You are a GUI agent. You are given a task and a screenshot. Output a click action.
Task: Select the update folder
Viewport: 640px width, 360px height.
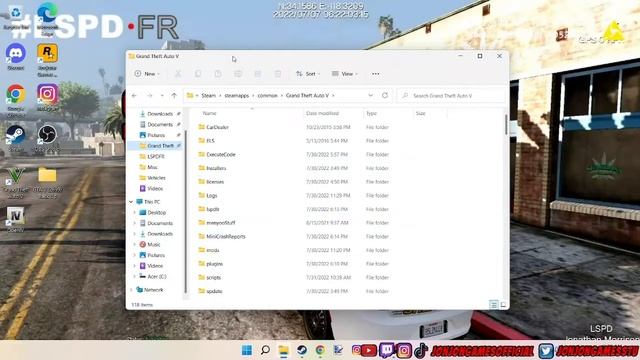click(214, 291)
